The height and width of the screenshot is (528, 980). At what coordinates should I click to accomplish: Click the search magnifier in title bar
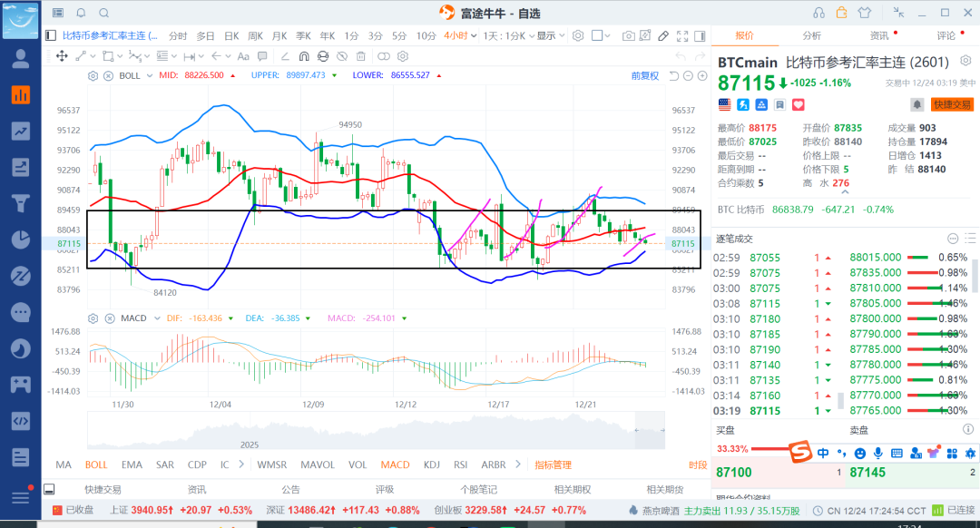coord(104,13)
